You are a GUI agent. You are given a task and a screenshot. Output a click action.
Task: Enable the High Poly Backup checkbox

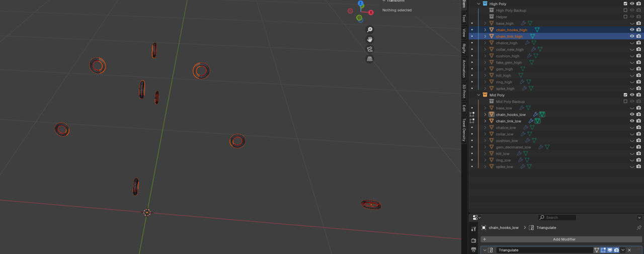click(625, 10)
